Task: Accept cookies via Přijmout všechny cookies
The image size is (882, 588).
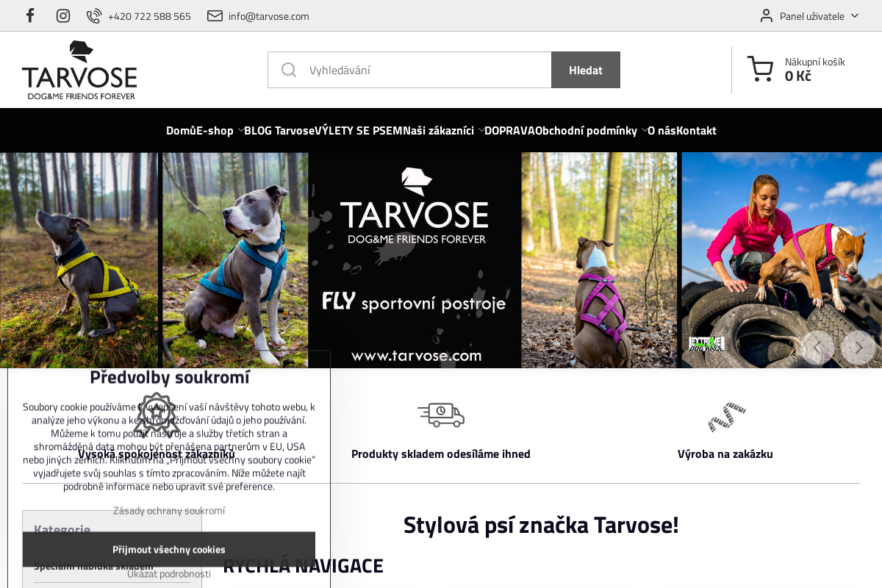Action: coord(168,549)
